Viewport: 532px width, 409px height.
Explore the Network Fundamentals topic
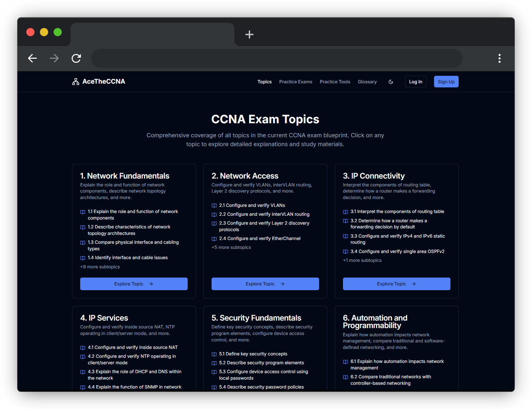point(134,284)
